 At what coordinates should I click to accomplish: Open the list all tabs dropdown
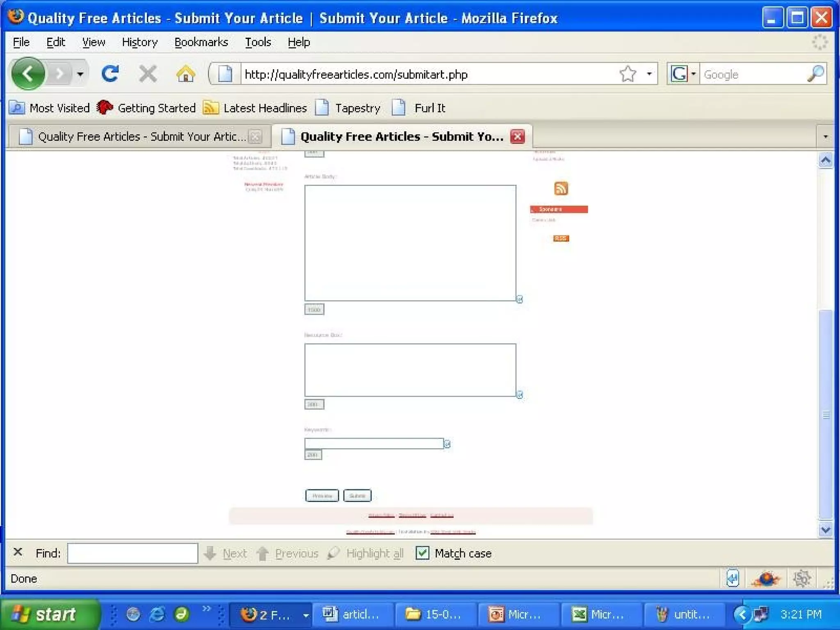point(825,137)
